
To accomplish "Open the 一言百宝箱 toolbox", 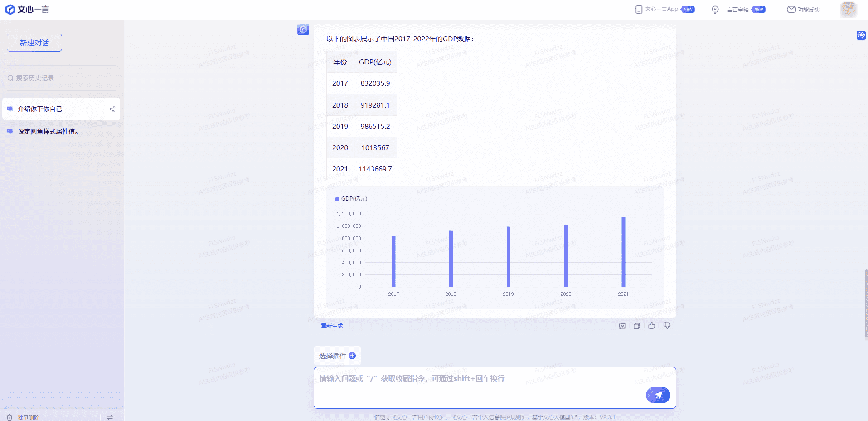I will 738,10.
